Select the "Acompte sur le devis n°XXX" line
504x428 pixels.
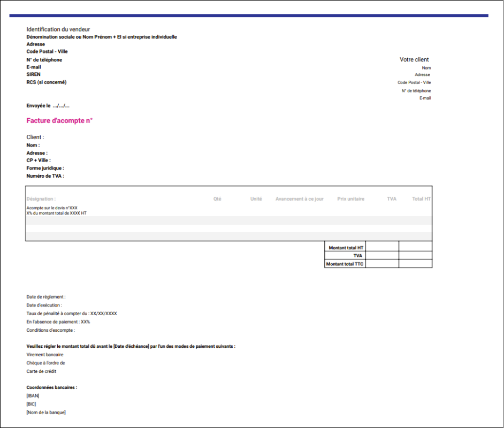[x=52, y=208]
